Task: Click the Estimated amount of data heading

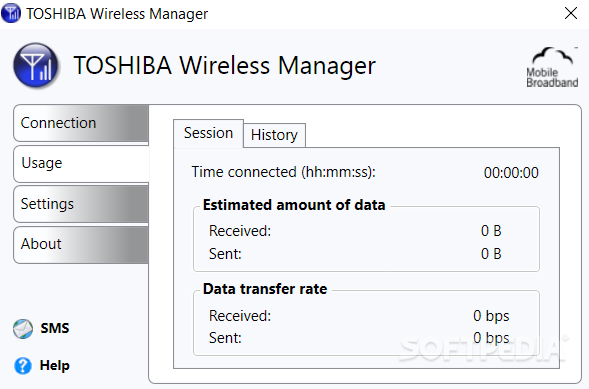Action: (294, 205)
